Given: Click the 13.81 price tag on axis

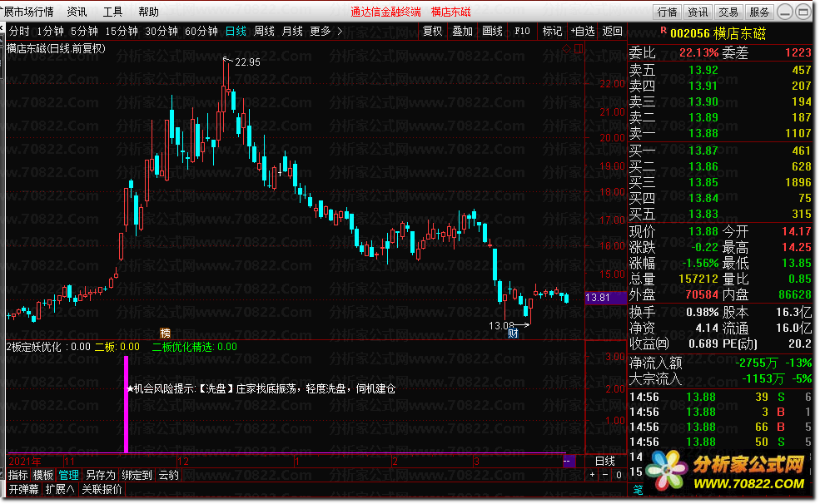Looking at the screenshot, I should [x=605, y=298].
